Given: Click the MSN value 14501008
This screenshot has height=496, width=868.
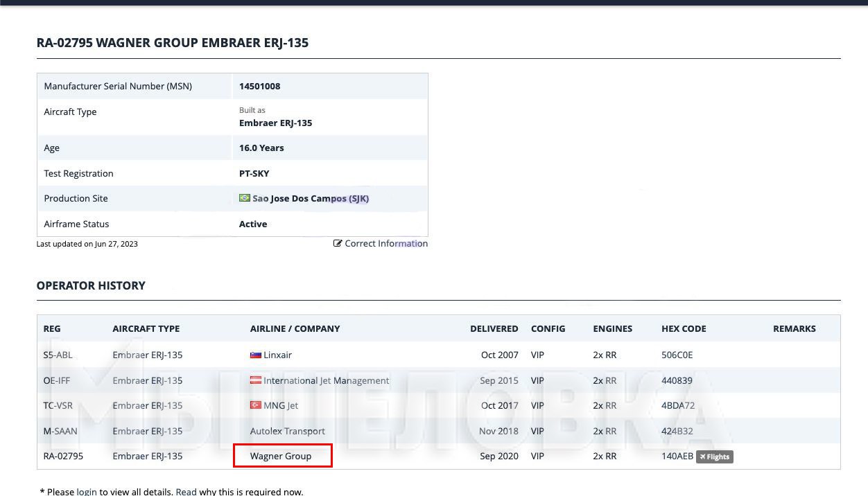Looking at the screenshot, I should tap(259, 87).
